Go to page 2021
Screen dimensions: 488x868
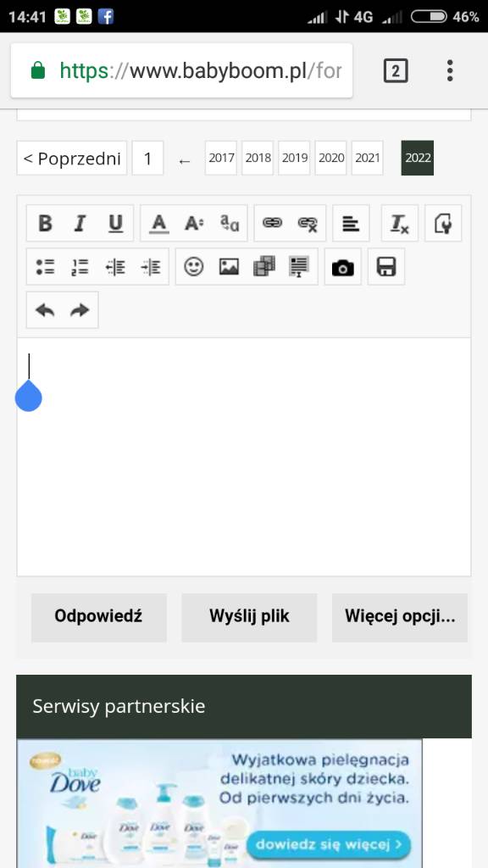click(368, 158)
